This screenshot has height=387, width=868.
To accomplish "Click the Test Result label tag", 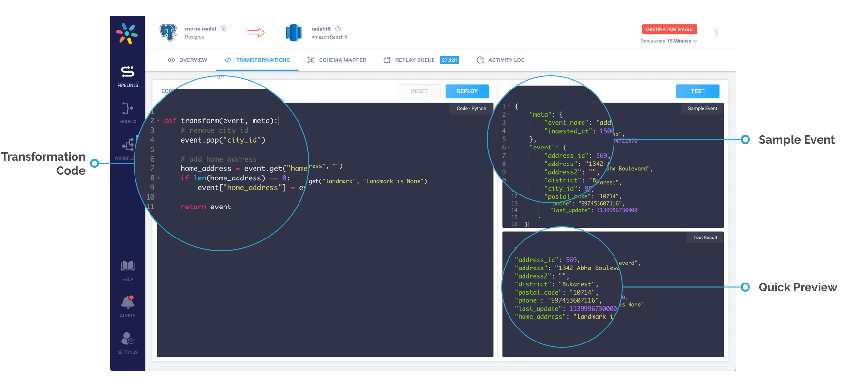I will pos(705,238).
